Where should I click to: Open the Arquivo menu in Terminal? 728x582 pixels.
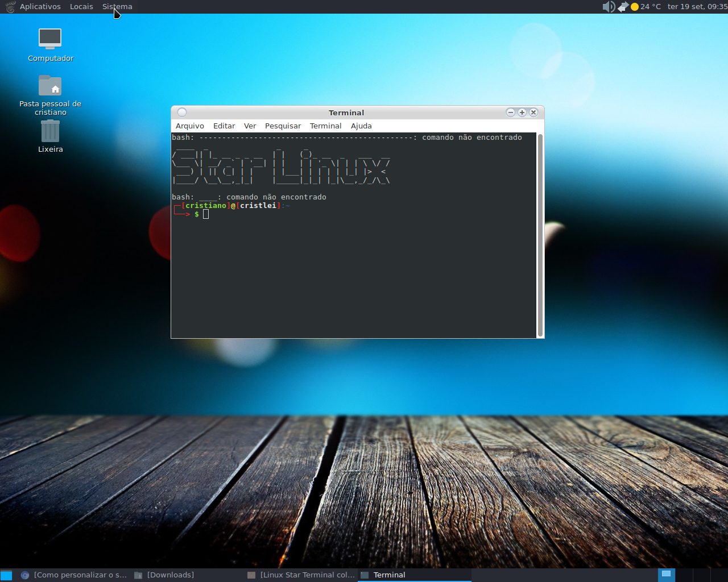click(189, 126)
